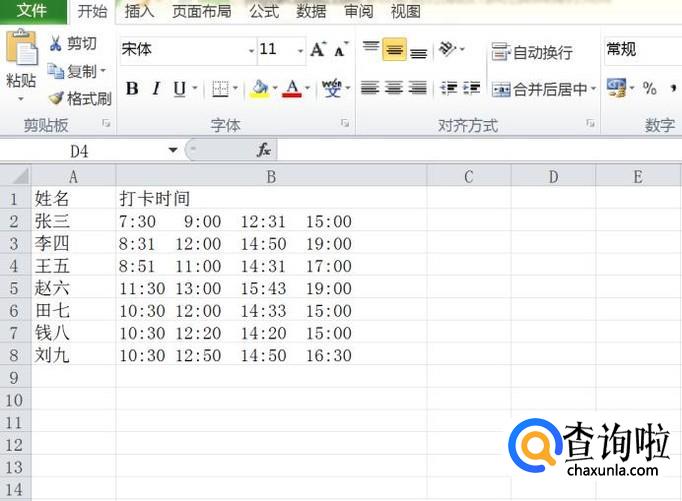Viewport: 682px width, 501px height.
Task: Click the 自动换行 wrap text button
Action: click(x=532, y=52)
